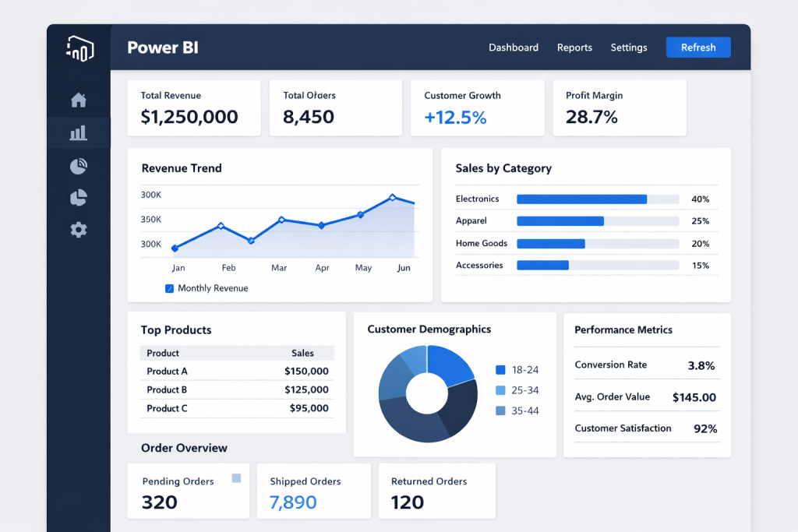Open Settings in the top navigation
The width and height of the screenshot is (798, 532).
(x=629, y=48)
